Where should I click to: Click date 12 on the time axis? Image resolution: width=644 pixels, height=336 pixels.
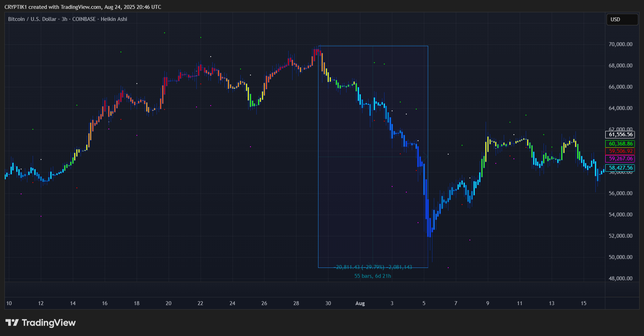[x=41, y=303]
